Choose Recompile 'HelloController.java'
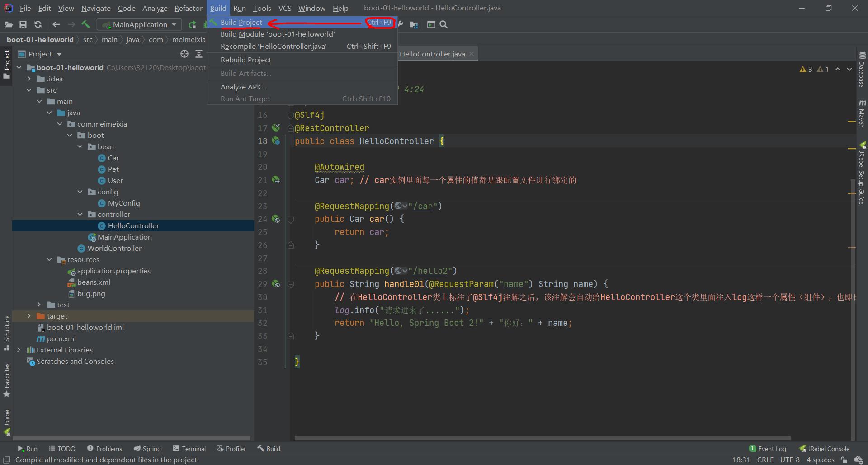868x465 pixels. (x=302, y=46)
